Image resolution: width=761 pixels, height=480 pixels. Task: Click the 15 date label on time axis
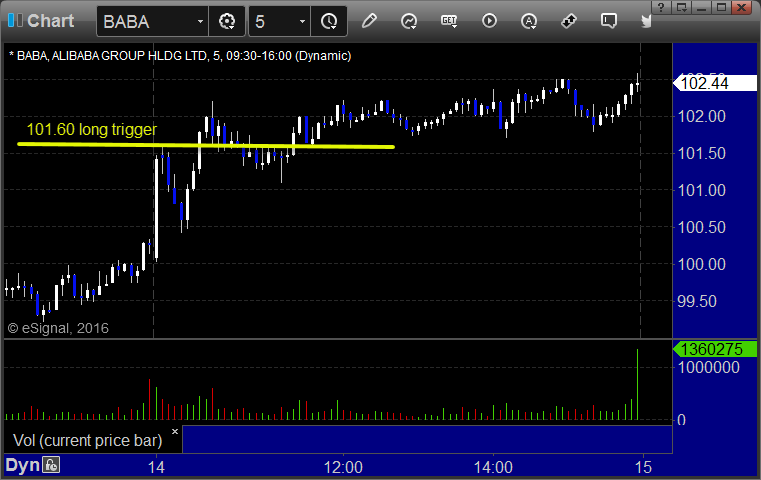coord(644,467)
